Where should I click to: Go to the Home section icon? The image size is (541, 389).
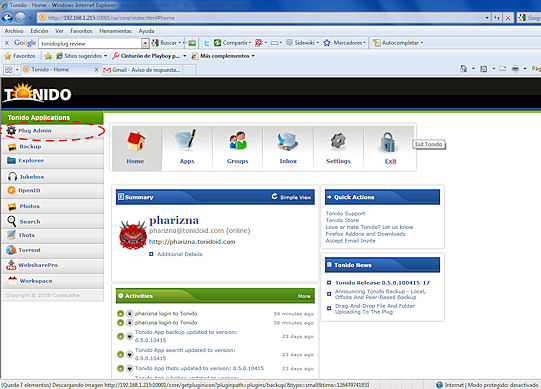point(136,142)
